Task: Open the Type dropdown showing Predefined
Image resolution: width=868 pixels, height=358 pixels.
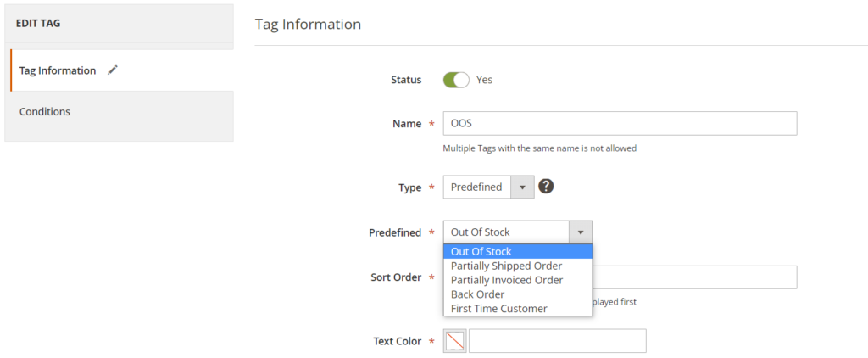Action: 477,187
